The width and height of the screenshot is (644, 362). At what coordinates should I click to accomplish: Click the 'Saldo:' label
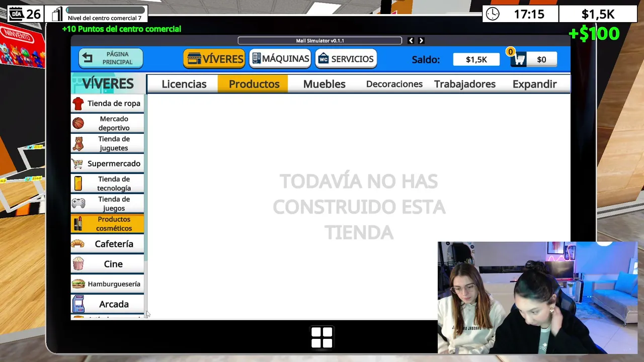tap(426, 60)
